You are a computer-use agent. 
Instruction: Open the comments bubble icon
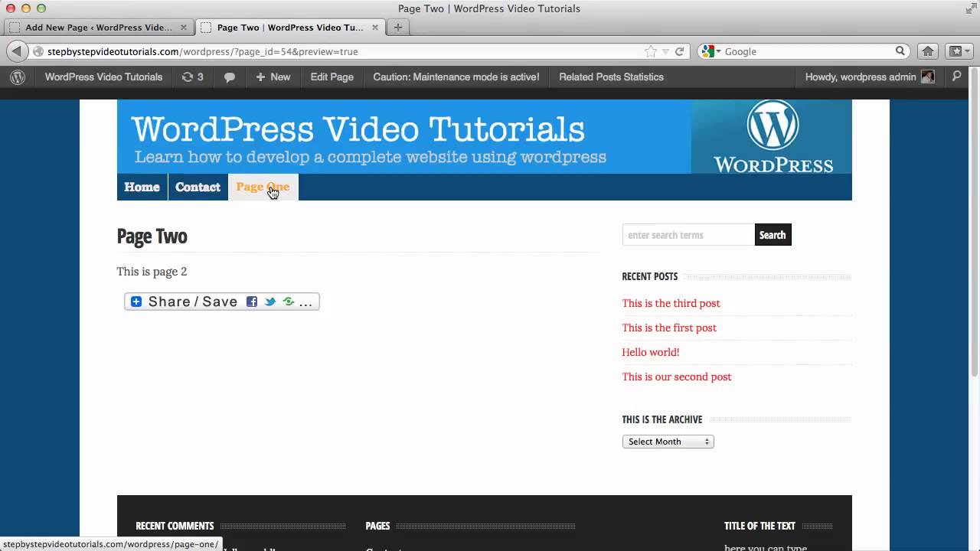230,77
